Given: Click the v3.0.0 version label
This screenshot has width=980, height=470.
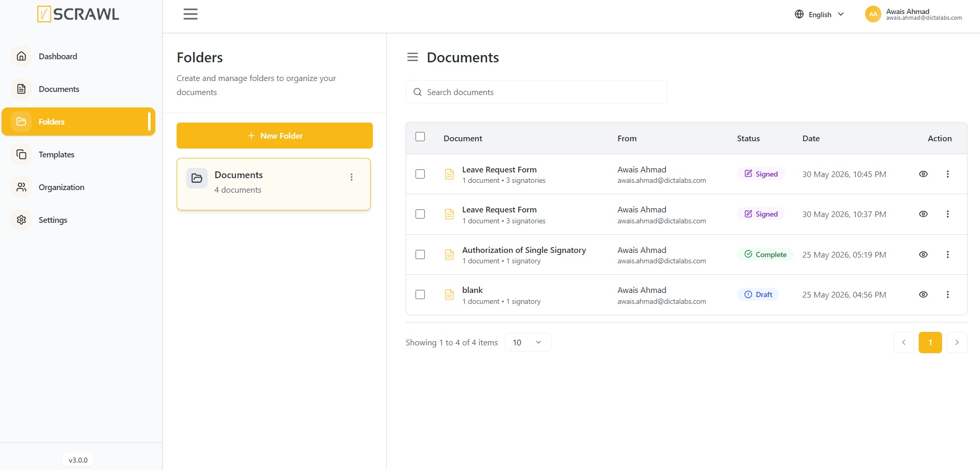Looking at the screenshot, I should click(x=78, y=460).
